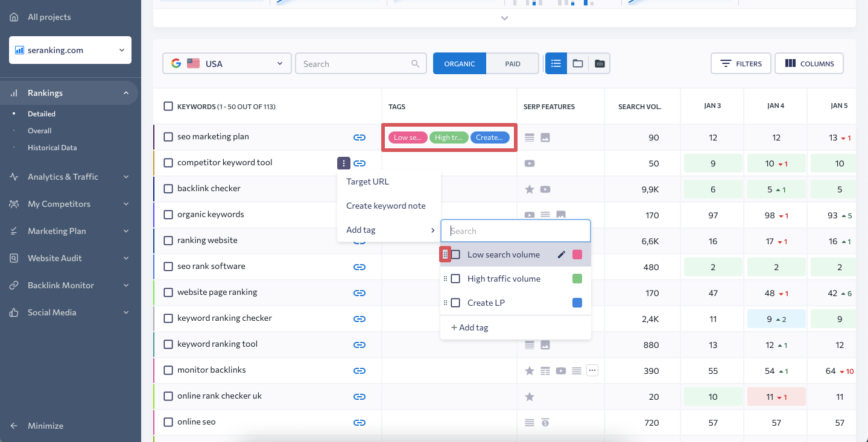This screenshot has width=868, height=442.
Task: Switch to the PAID tab
Action: (x=513, y=63)
